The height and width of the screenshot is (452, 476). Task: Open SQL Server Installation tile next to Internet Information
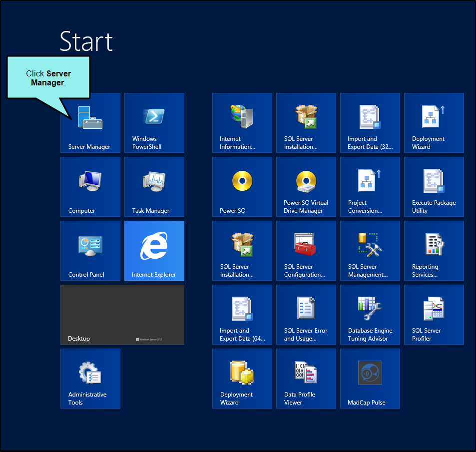[306, 123]
